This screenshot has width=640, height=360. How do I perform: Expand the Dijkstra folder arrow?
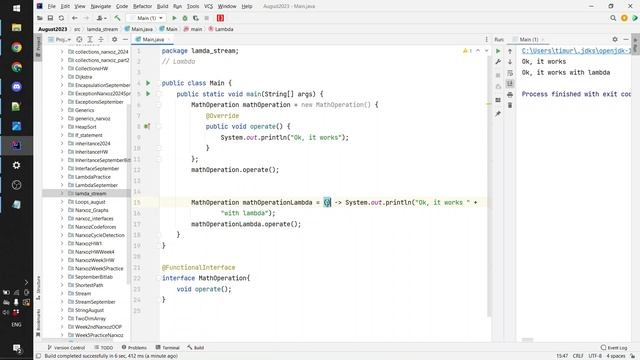click(x=62, y=77)
